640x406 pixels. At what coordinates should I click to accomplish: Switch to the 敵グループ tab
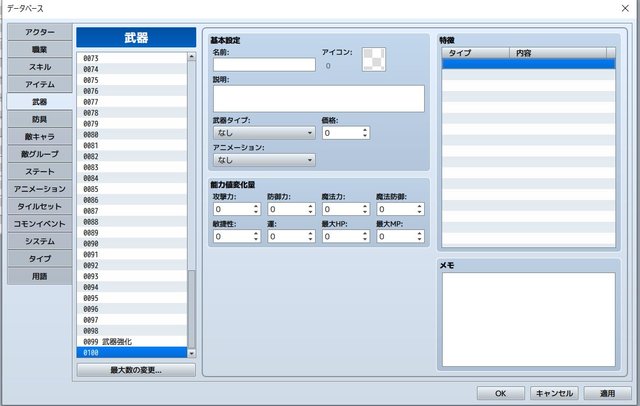pos(40,154)
